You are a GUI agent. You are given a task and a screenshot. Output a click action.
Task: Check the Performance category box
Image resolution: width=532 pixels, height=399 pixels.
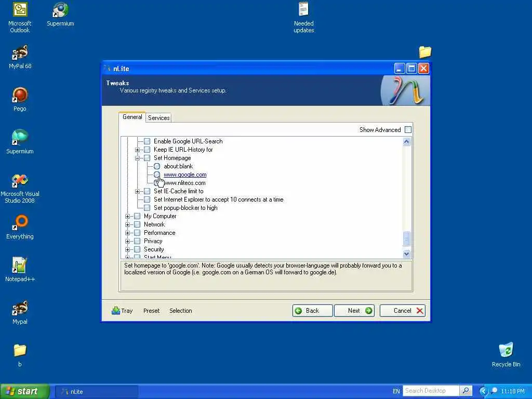coord(137,233)
